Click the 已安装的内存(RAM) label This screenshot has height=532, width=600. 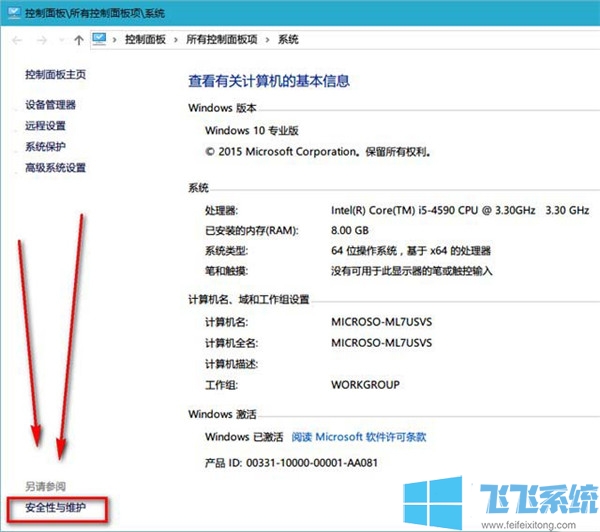(x=251, y=231)
